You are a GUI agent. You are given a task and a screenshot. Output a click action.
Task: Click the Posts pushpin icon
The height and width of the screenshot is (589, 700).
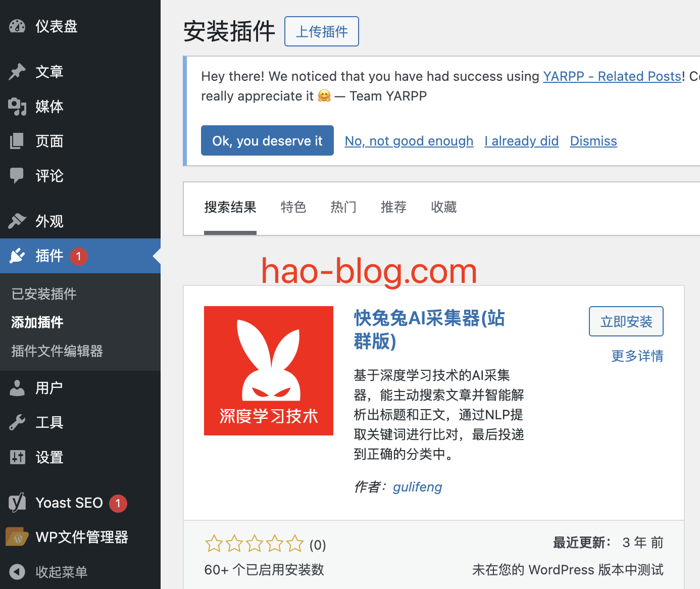click(x=17, y=72)
